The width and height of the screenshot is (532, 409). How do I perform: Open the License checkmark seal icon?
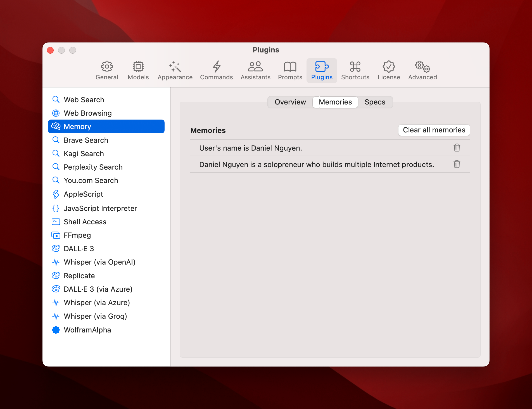(x=389, y=67)
